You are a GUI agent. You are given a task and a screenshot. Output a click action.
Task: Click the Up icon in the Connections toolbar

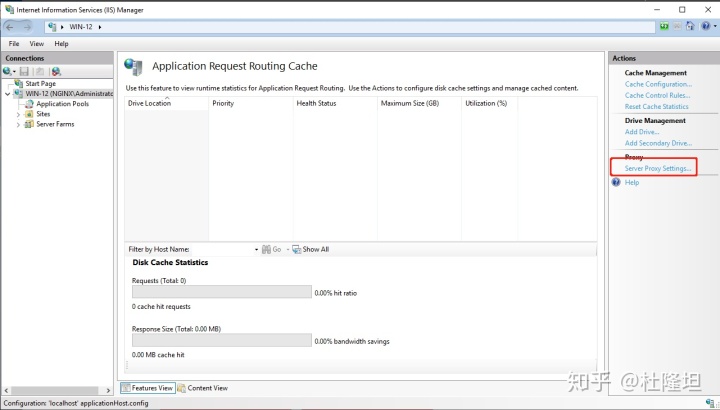(40, 71)
